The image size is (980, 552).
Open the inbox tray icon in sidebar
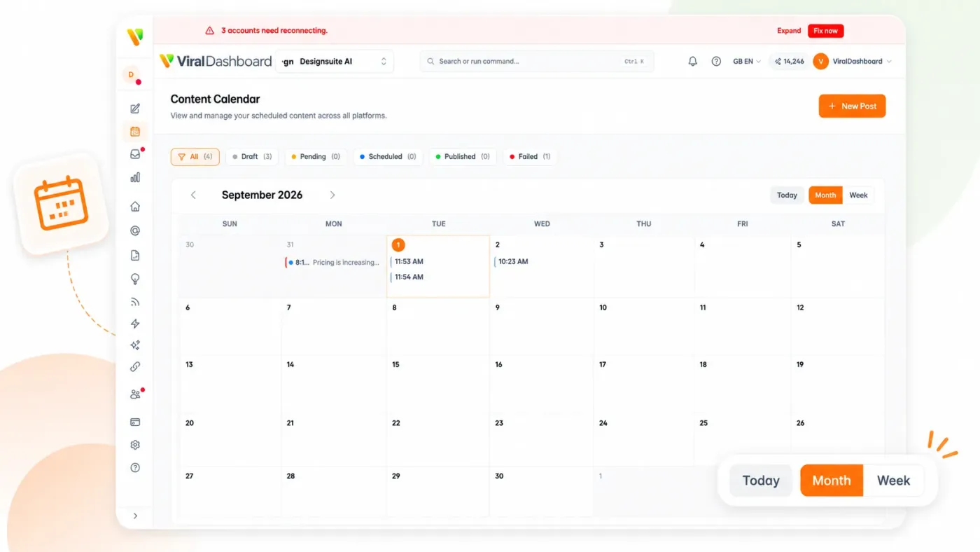tap(135, 154)
